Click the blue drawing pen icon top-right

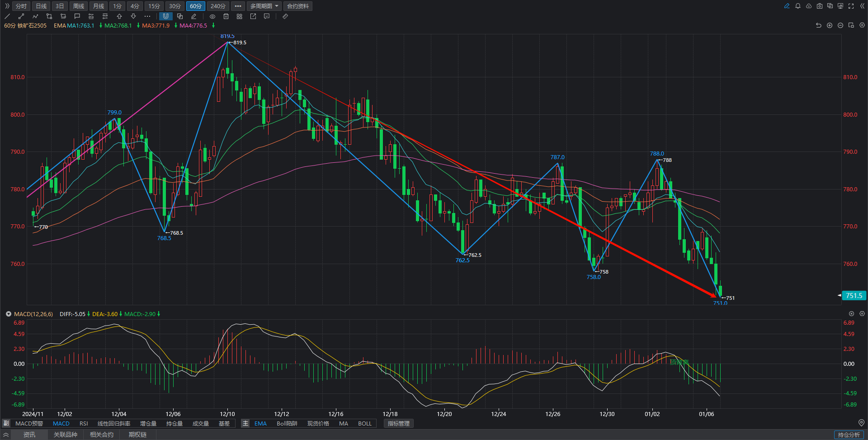pyautogui.click(x=787, y=6)
